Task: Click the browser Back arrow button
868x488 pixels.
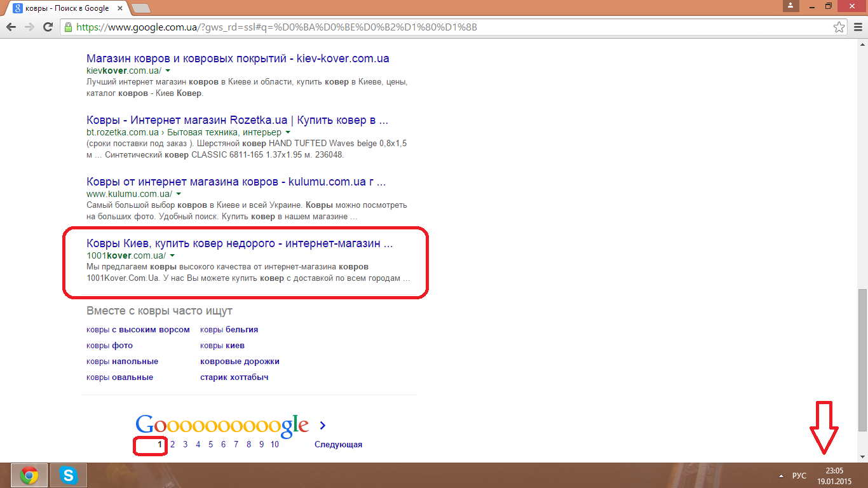Action: [11, 27]
